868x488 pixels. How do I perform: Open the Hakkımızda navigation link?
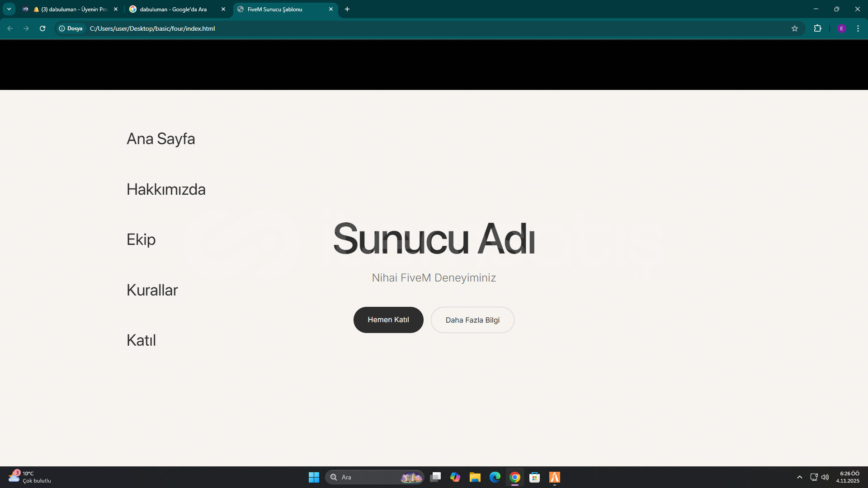[x=166, y=189]
